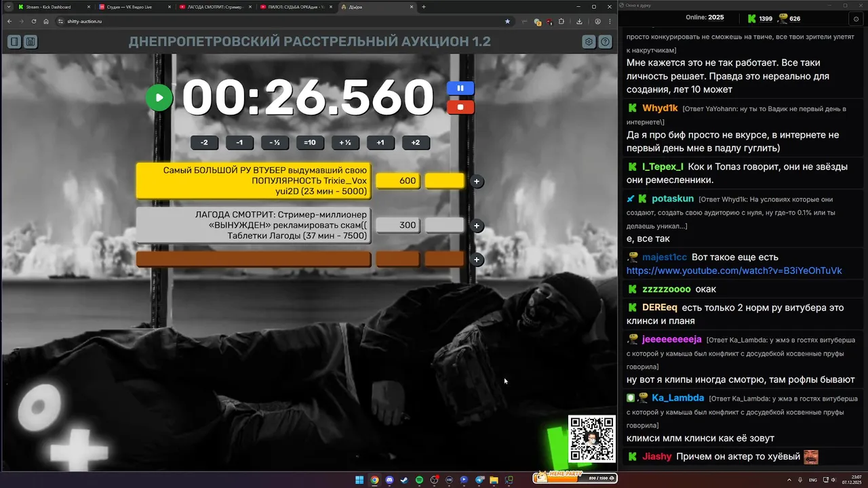This screenshot has width=868, height=488.
Task: Open Spotify from the taskbar
Action: [419, 480]
